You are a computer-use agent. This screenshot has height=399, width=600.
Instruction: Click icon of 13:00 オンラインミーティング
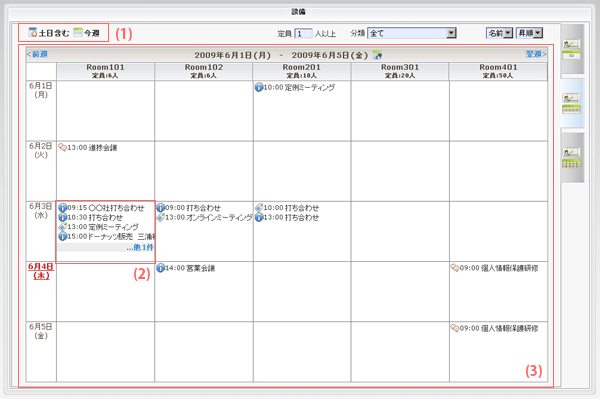click(161, 217)
